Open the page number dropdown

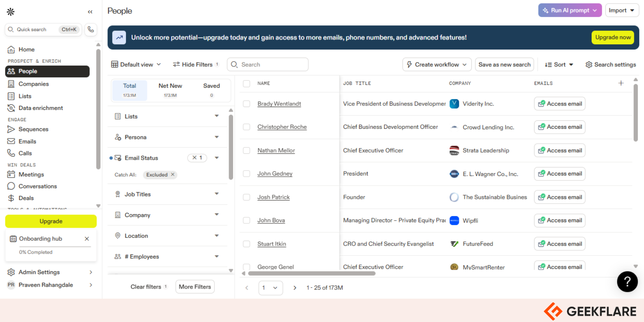pos(270,288)
